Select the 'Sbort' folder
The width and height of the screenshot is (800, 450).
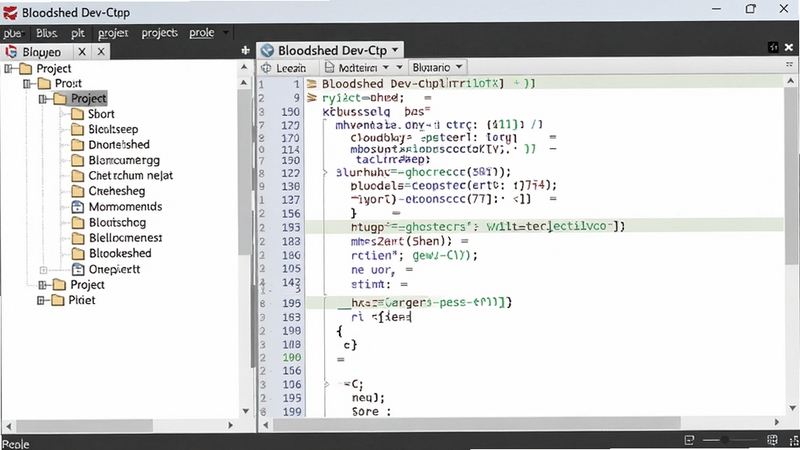(92, 114)
